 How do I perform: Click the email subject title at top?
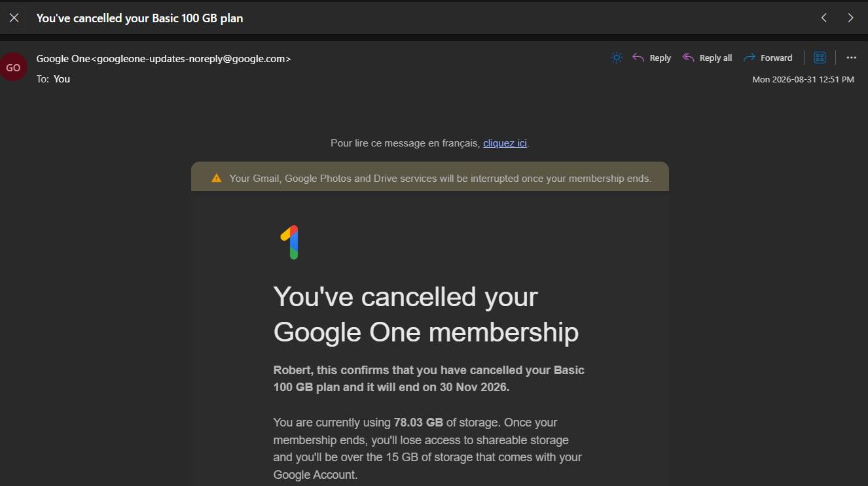tap(139, 18)
